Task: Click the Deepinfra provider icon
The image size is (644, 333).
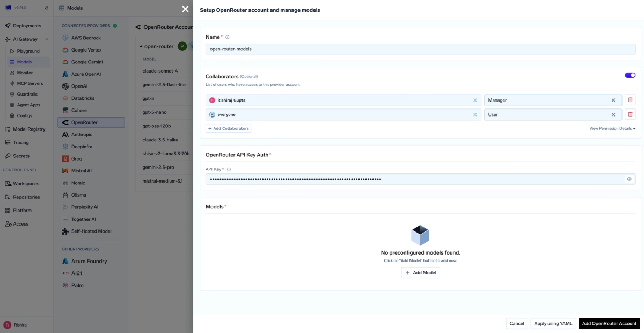Action: tap(65, 147)
